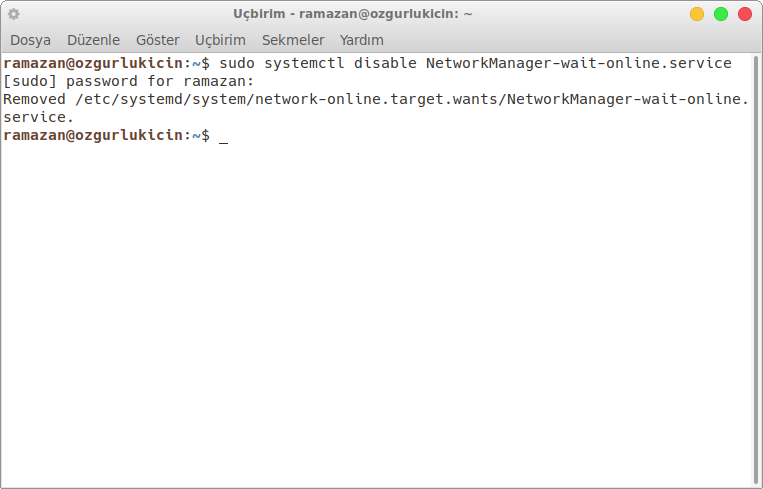Open the Uçbirim menu
The width and height of the screenshot is (763, 489).
tap(220, 40)
